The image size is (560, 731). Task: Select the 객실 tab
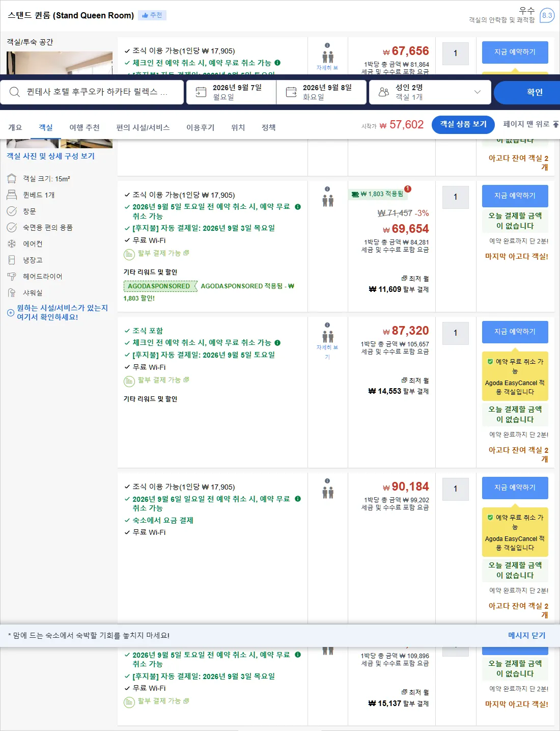pos(46,127)
